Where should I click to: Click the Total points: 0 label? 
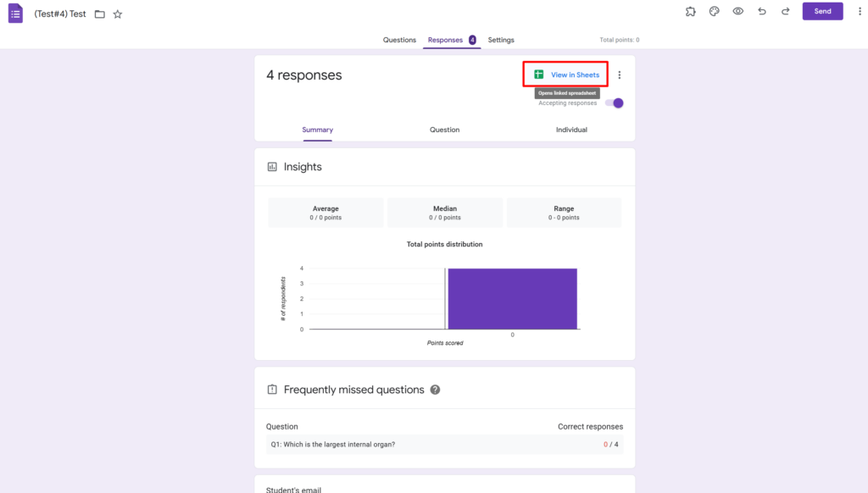click(x=620, y=40)
